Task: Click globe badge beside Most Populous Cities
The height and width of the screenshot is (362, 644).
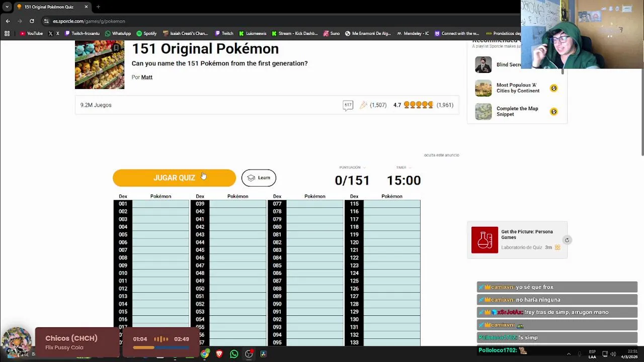Action: (x=553, y=88)
